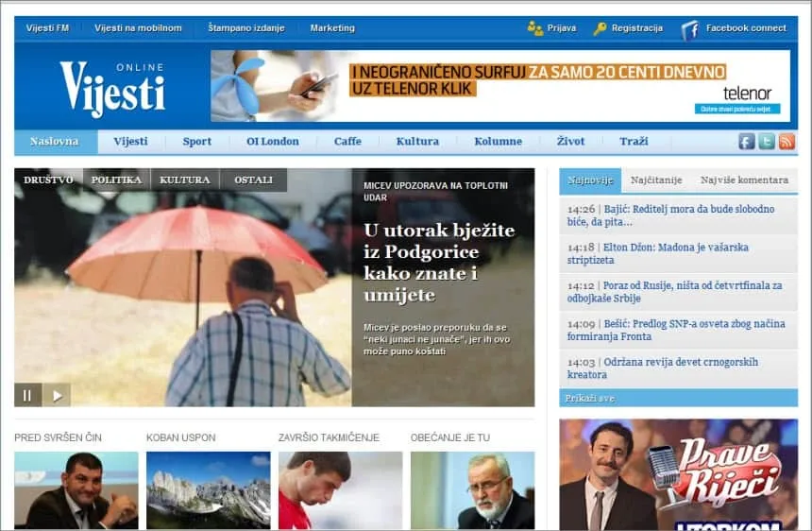Click summary text Micev je poslao preporuku
This screenshot has height=531, width=812.
[x=436, y=339]
